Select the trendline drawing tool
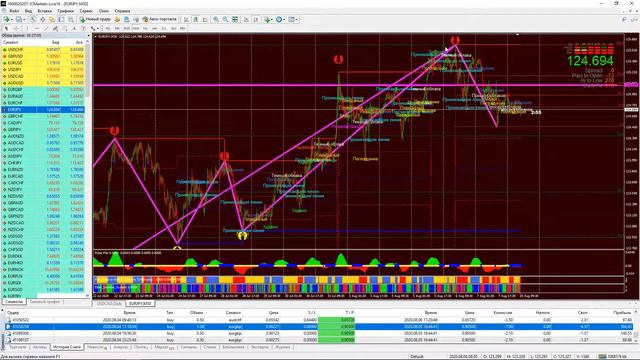 coord(46,29)
